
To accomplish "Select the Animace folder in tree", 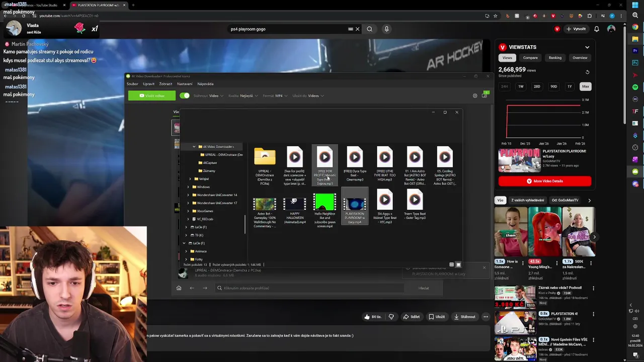I will 198,251.
